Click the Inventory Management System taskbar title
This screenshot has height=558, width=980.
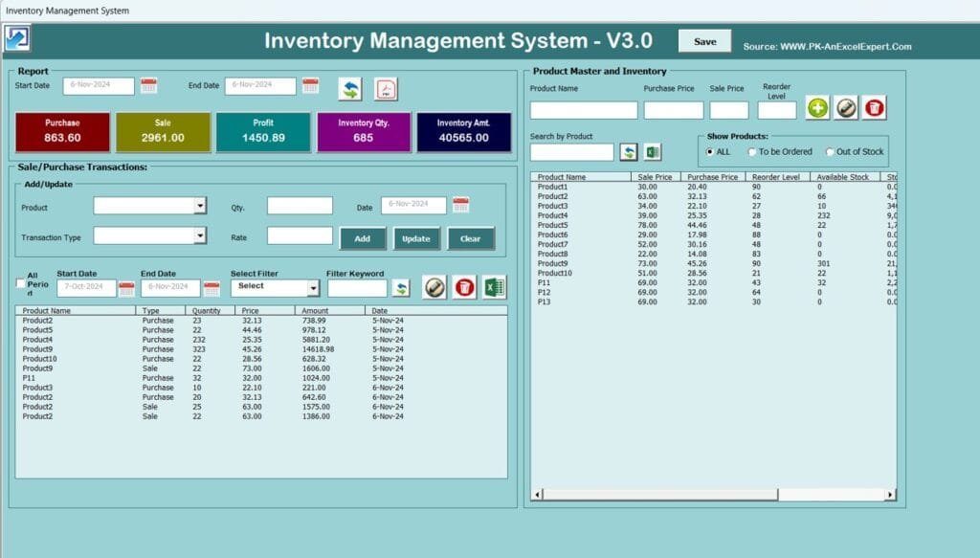65,10
